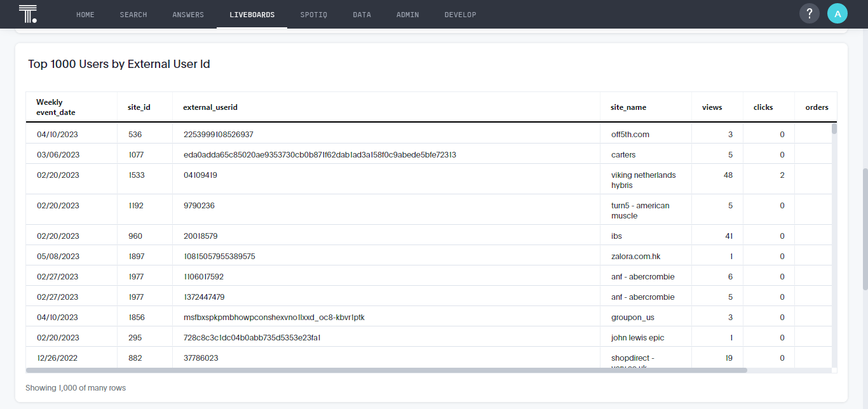Open the Admin tab

(x=407, y=15)
